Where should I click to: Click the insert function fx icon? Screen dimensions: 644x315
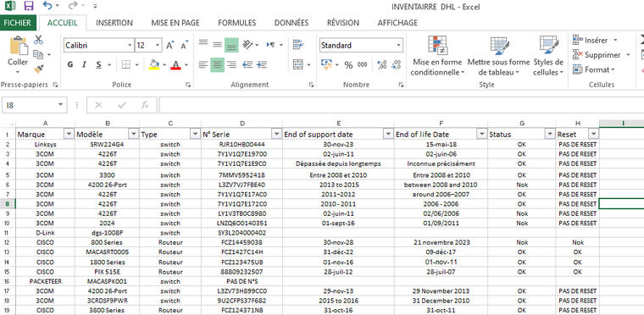click(x=145, y=106)
